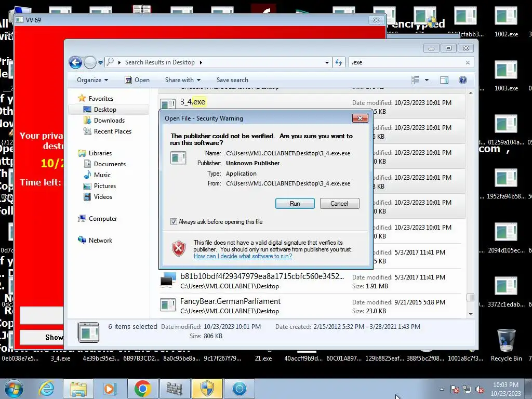The height and width of the screenshot is (399, 532).
Task: Open Explorer help question mark icon
Action: [462, 80]
